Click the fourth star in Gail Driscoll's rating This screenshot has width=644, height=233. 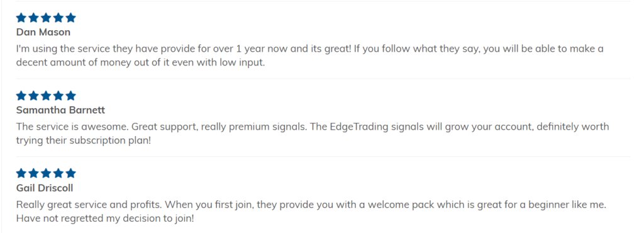58,173
